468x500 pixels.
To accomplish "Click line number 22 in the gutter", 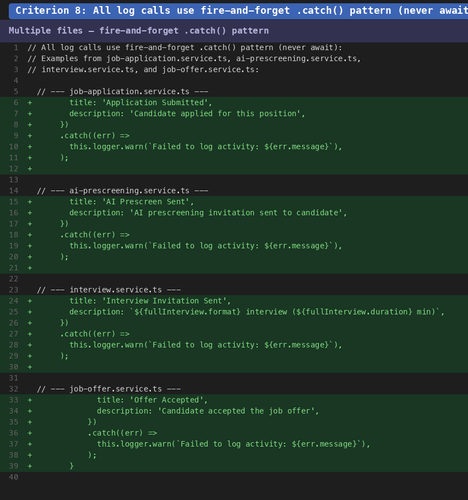I will tap(14, 278).
